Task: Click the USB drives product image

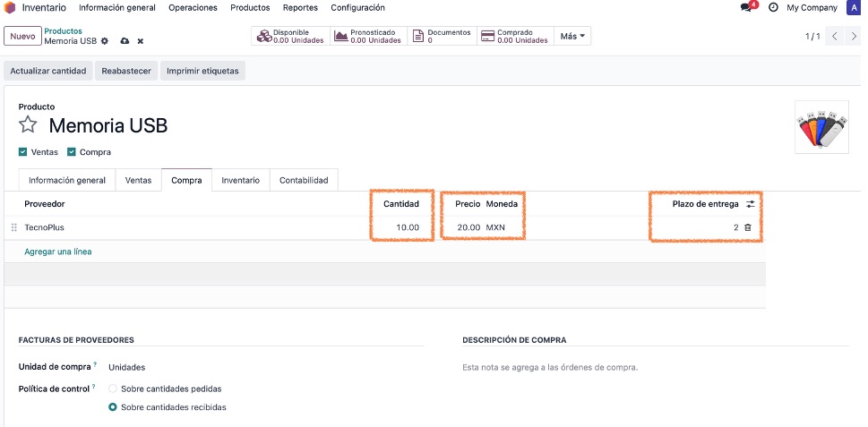Action: 821,126
